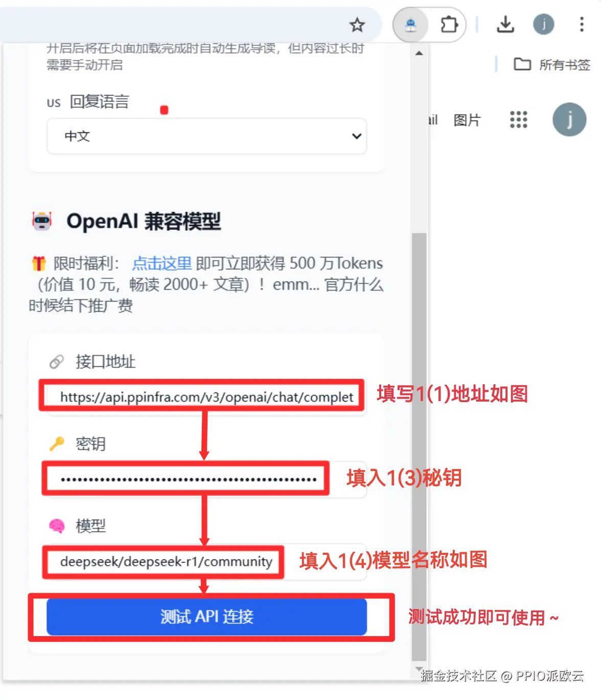Open the Chrome profile avatar in toolbar

point(544,24)
